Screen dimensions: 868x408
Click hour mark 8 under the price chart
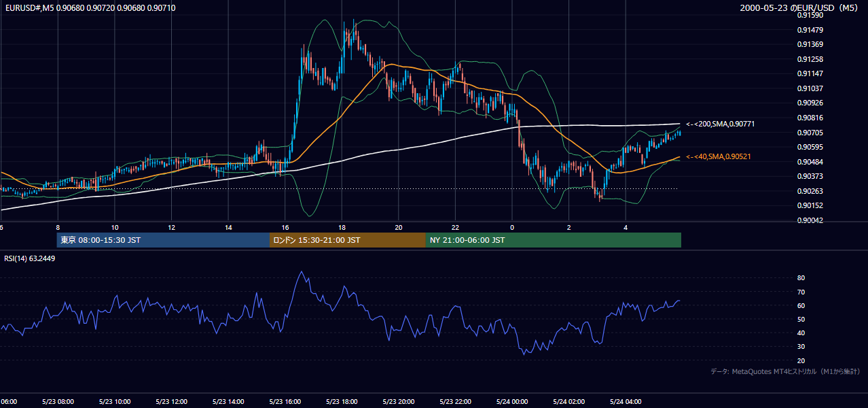[58, 227]
